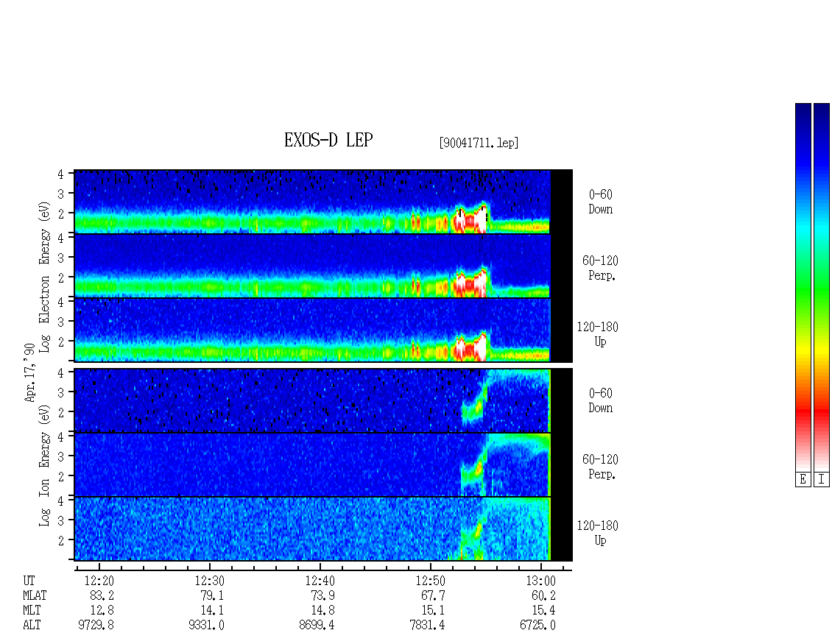Viewport: 832px width, 644px height.
Task: Click the MLAT value 79.1
Action: coord(212,595)
